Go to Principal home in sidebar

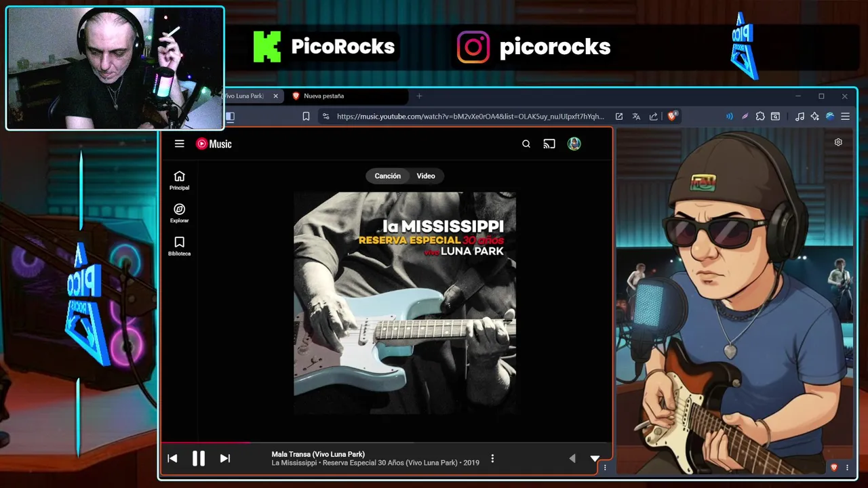coord(179,180)
